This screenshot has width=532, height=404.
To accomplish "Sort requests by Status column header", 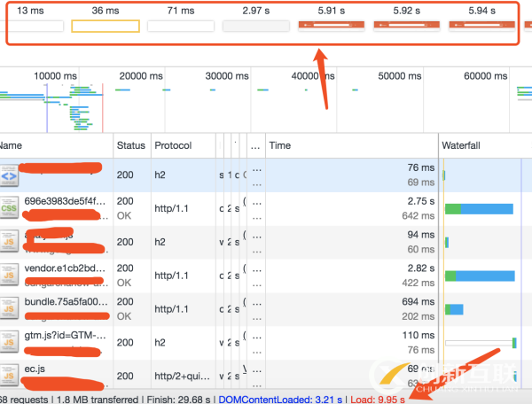I will (x=131, y=145).
